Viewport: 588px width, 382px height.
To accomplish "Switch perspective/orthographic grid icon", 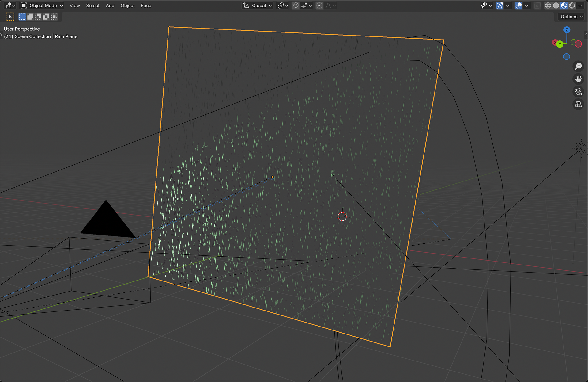I will pyautogui.click(x=578, y=105).
